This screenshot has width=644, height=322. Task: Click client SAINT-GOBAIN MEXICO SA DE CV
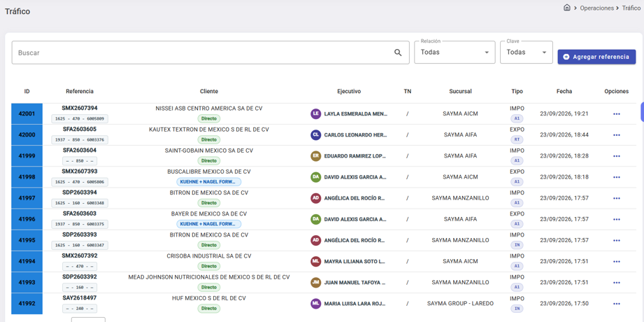[x=208, y=150]
